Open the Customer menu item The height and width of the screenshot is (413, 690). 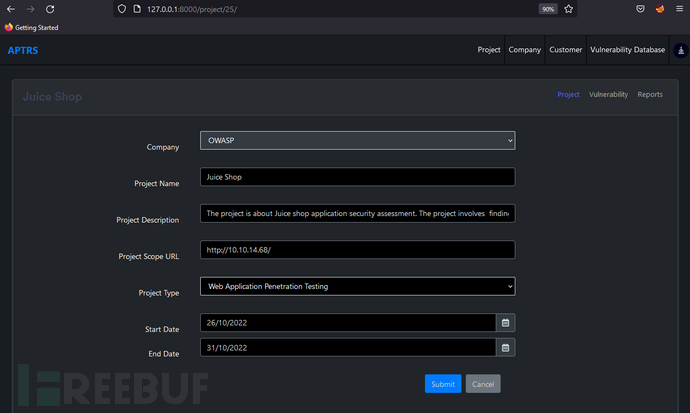565,50
